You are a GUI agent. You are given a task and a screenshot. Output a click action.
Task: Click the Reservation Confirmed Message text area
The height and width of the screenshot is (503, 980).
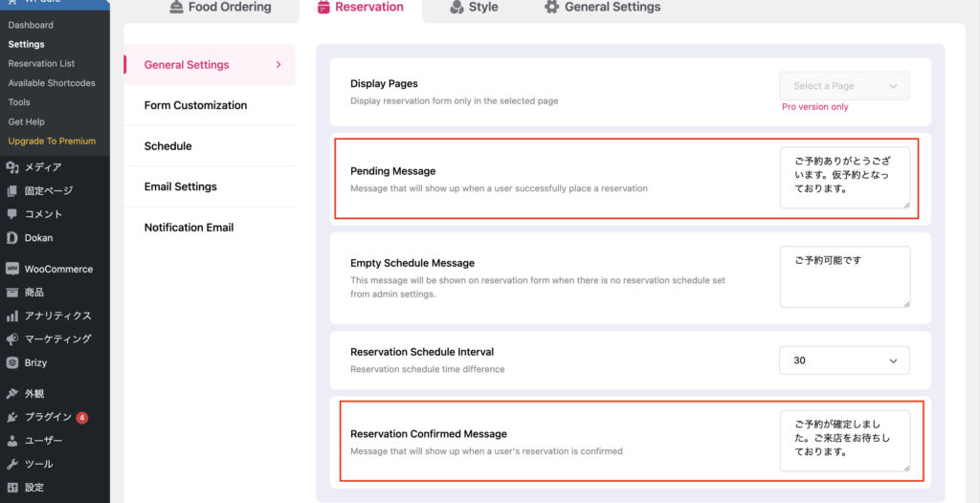844,440
